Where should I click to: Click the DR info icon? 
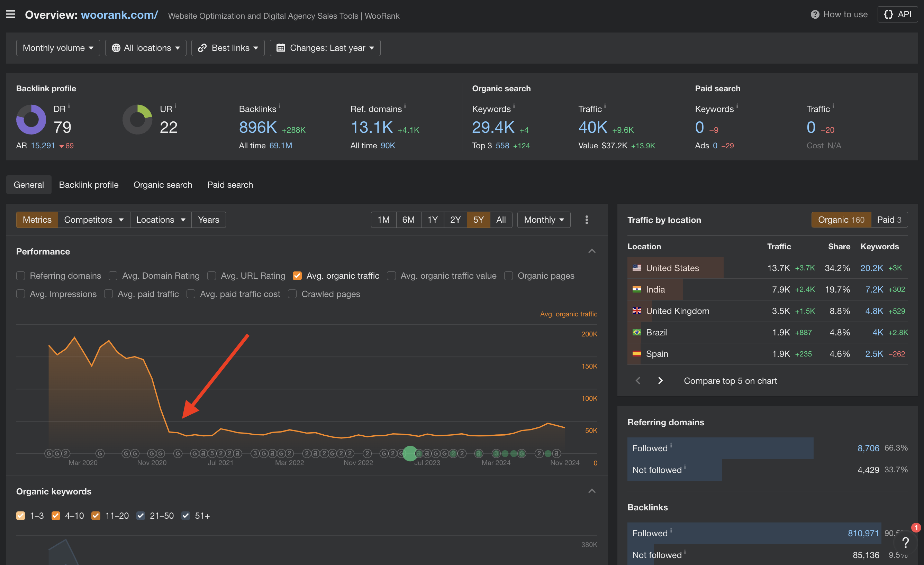click(69, 106)
